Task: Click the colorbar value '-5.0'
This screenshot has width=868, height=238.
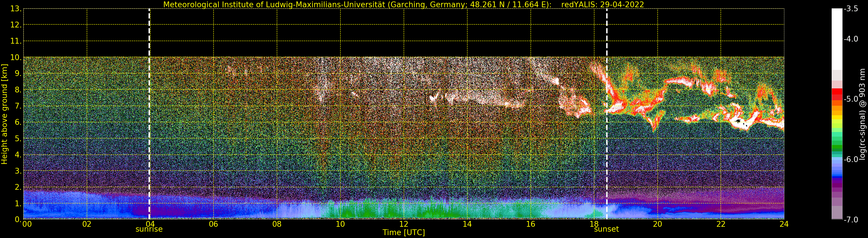Action: pos(851,99)
